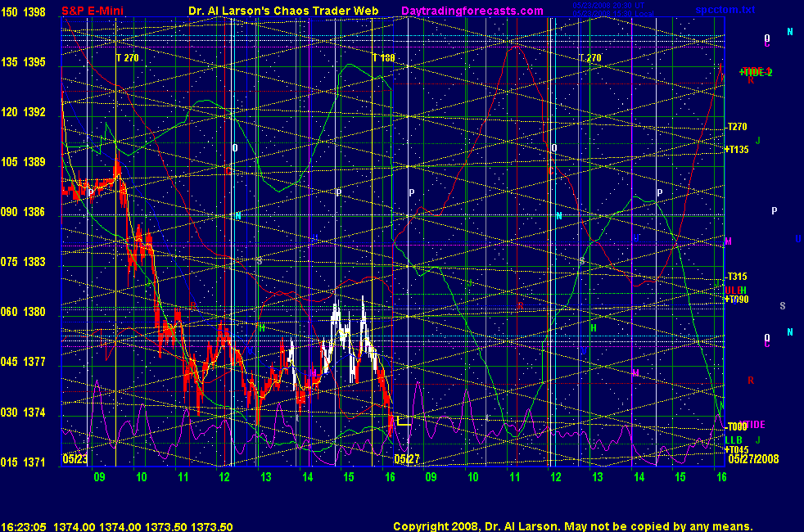Select the "+T045" level label

point(736,449)
